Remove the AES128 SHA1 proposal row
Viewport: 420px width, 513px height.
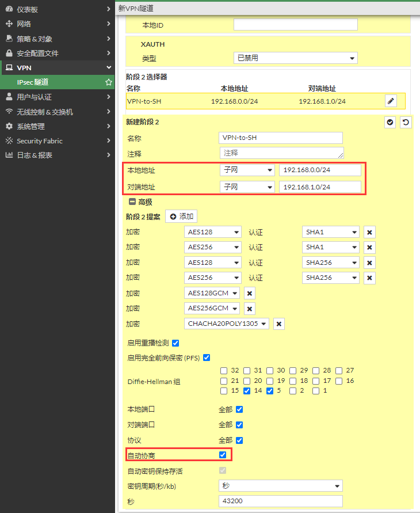tap(369, 232)
